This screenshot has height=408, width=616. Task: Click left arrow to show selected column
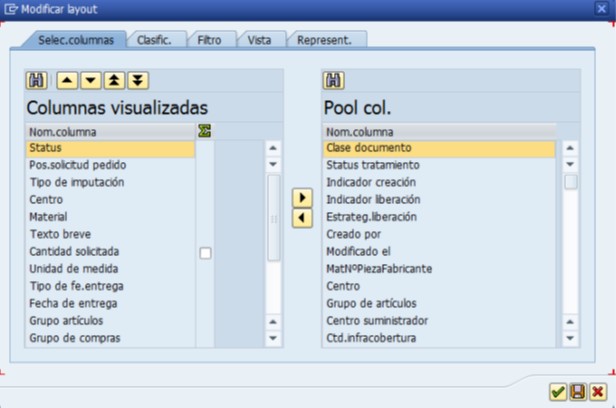302,218
